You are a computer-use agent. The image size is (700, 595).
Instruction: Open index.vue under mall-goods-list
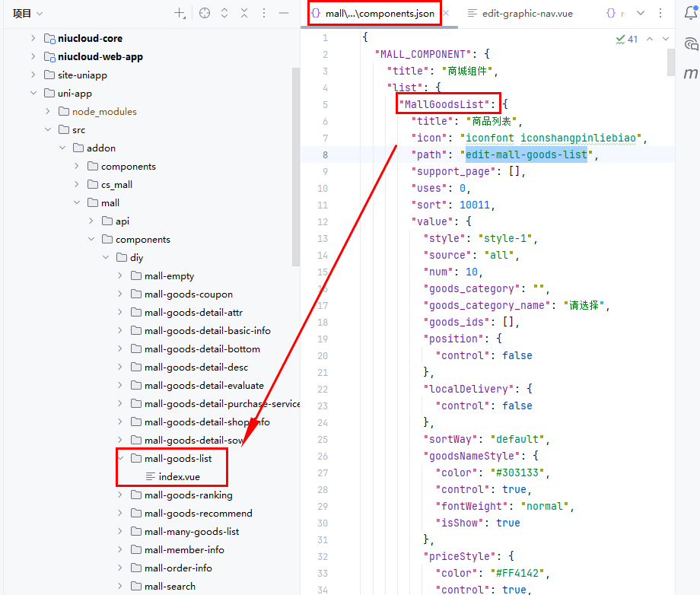(179, 477)
